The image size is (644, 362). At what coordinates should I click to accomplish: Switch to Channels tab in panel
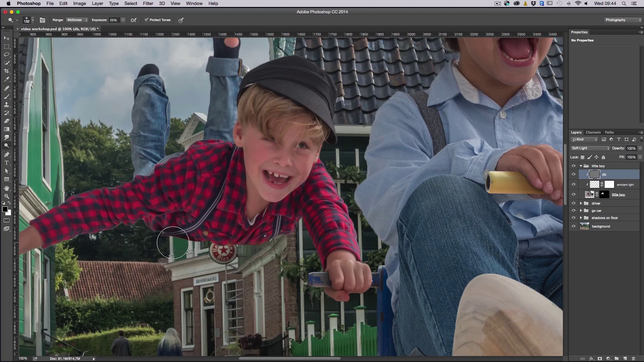coord(593,132)
